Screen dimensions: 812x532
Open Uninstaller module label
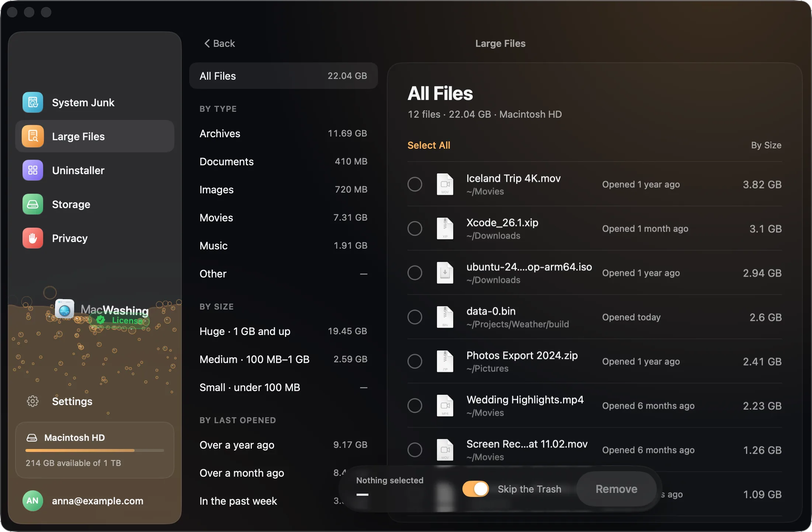pos(78,170)
